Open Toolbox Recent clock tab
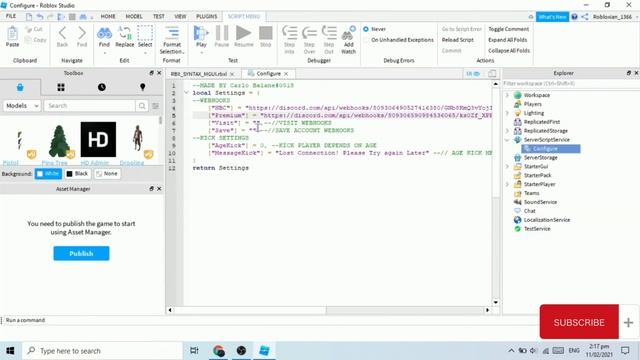This screenshot has width=640, height=360. (102, 87)
